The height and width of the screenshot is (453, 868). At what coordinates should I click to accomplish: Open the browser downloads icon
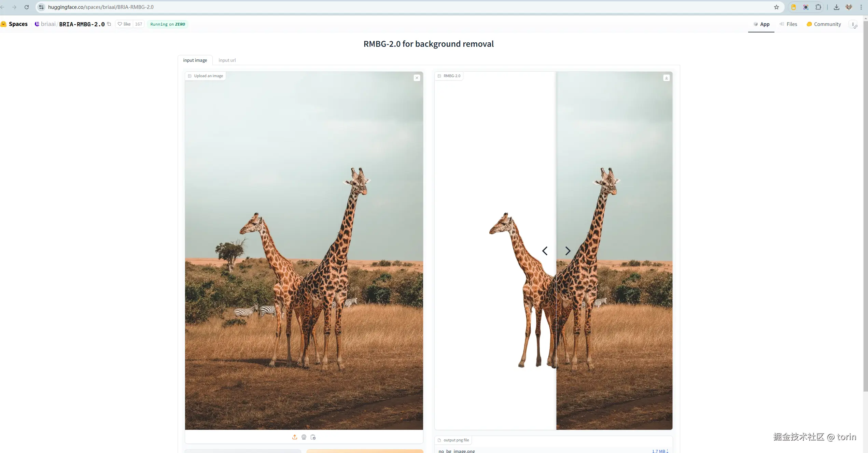(x=836, y=7)
